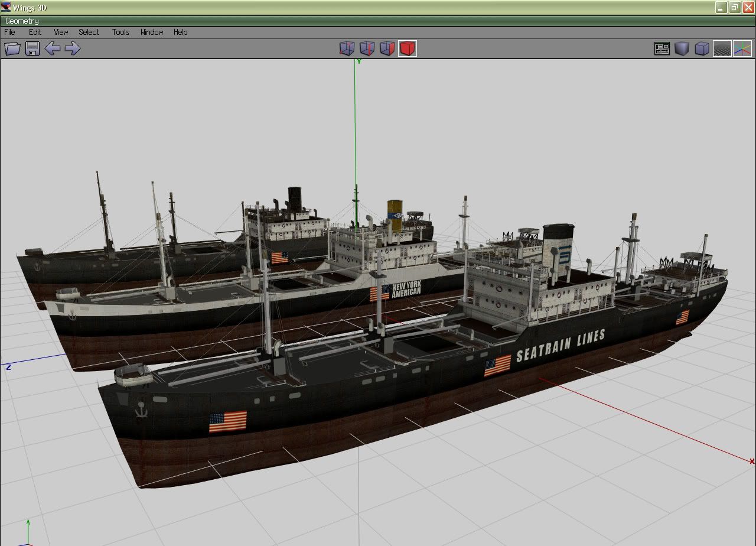Click the Wings 3D app icon in title bar
This screenshot has width=756, height=546.
point(6,8)
